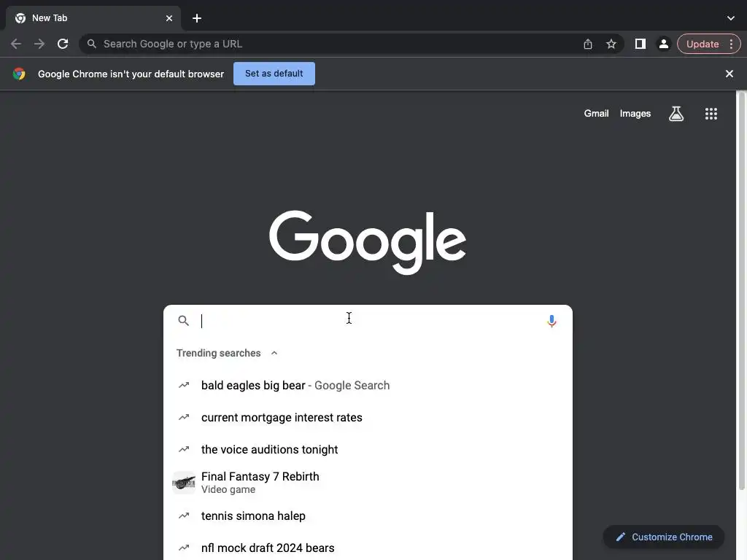Viewport: 747px width, 560px height.
Task: Click the trending arrow beside tennis simona halep
Action: [x=184, y=516]
